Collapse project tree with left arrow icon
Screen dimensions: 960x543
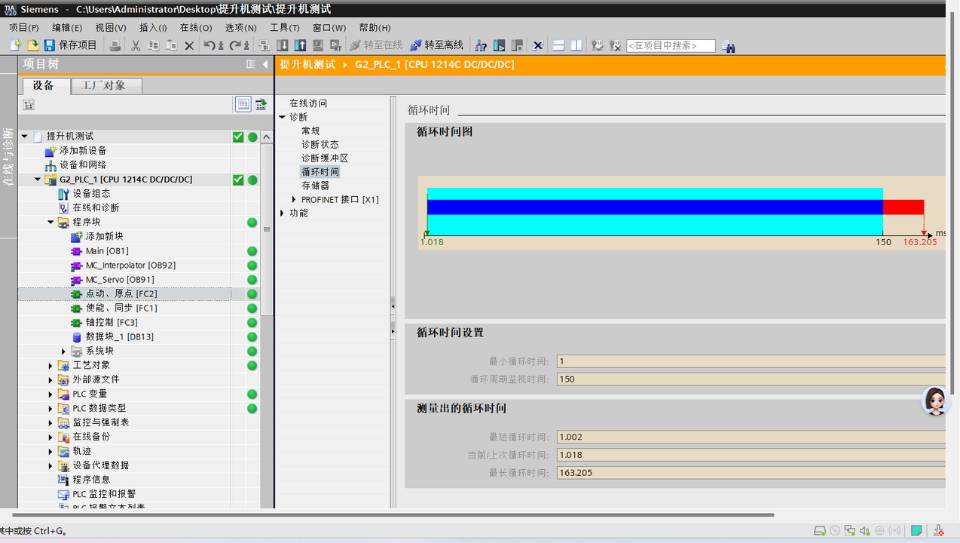click(x=265, y=64)
